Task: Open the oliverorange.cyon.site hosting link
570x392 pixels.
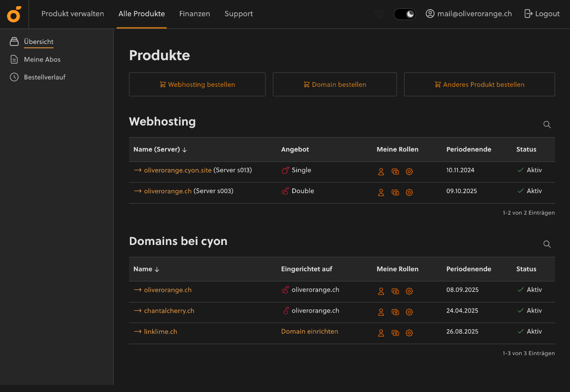Action: pos(178,170)
